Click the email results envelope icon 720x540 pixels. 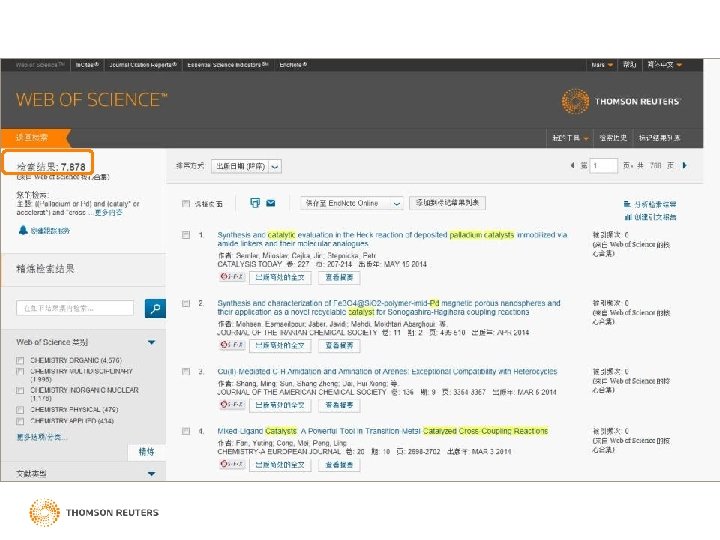(x=271, y=203)
